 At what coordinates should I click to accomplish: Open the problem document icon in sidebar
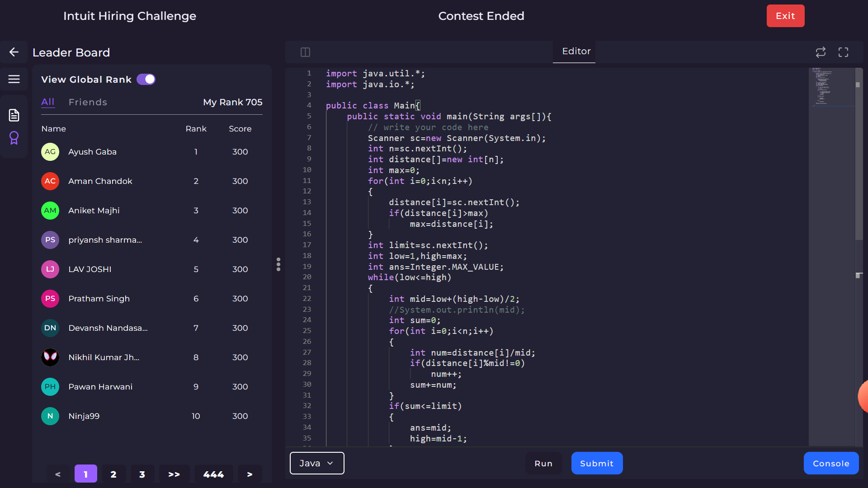(x=14, y=115)
